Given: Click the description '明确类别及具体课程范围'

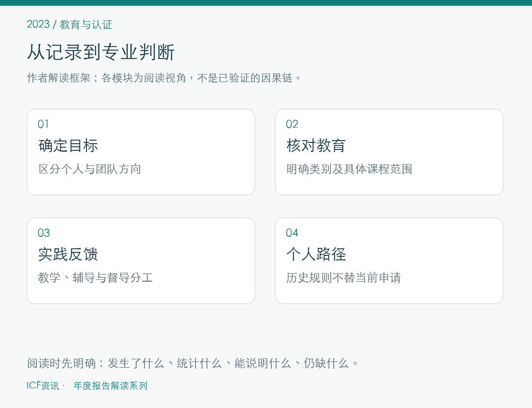Looking at the screenshot, I should pos(349,169).
